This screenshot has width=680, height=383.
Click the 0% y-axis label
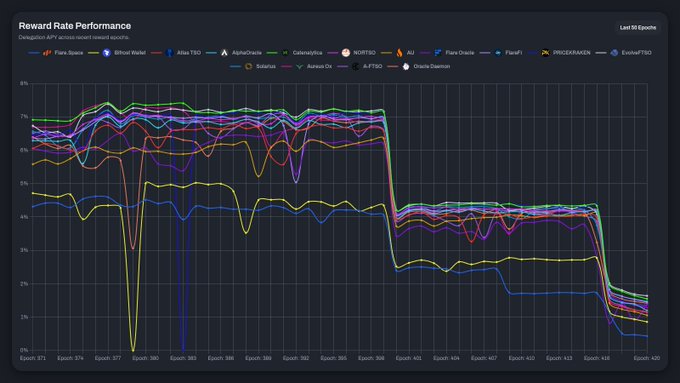[24, 350]
